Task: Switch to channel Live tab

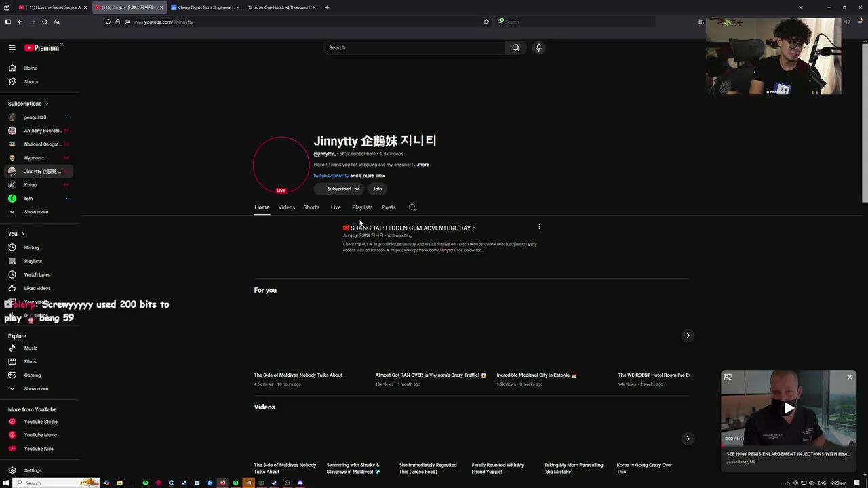Action: (336, 207)
